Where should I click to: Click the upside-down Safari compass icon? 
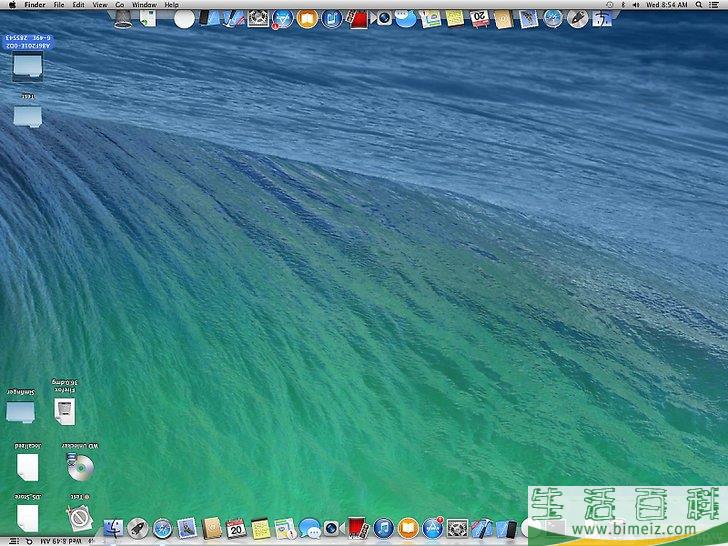(552, 19)
